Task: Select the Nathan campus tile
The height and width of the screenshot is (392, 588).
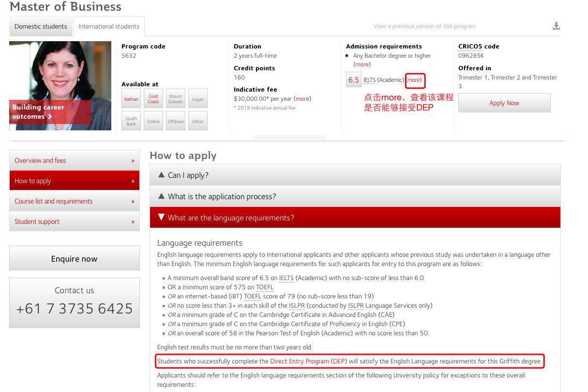Action: (x=131, y=99)
